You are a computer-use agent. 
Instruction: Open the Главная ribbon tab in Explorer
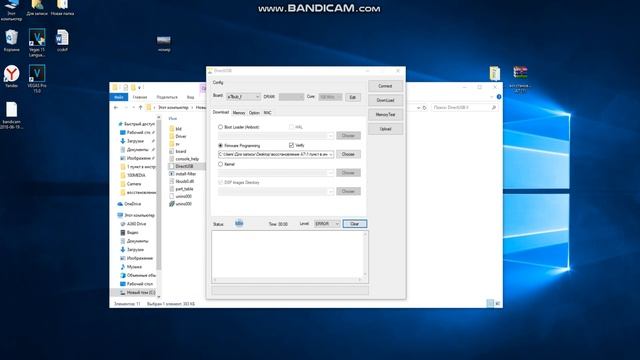click(140, 97)
